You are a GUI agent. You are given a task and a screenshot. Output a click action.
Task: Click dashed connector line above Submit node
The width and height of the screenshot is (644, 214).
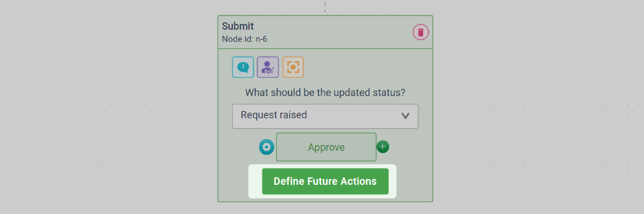click(x=325, y=7)
